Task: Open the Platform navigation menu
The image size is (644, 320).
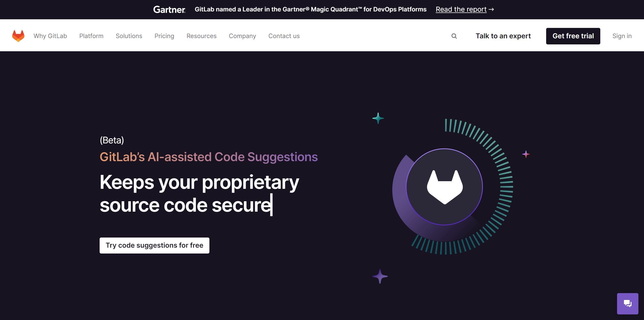Action: [x=91, y=36]
